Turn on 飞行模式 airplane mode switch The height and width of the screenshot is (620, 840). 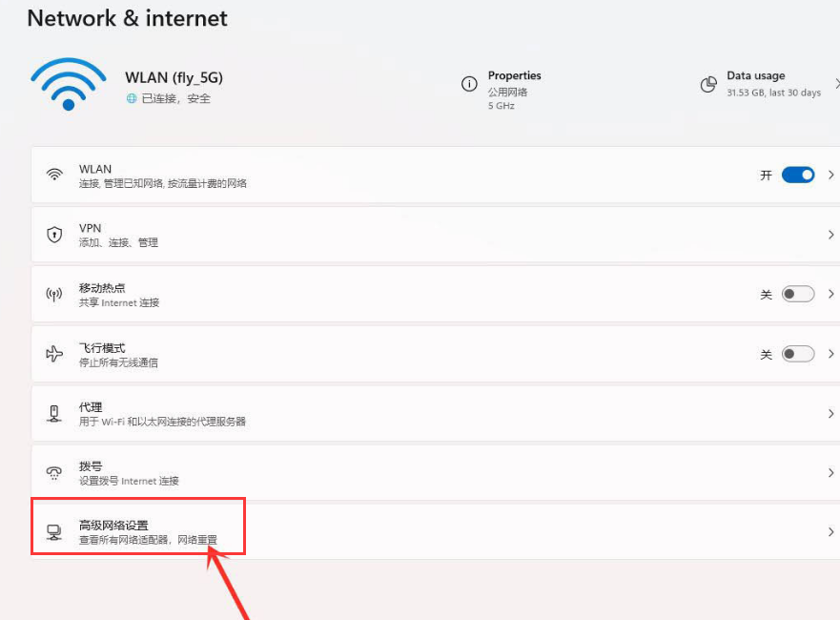[x=796, y=354]
